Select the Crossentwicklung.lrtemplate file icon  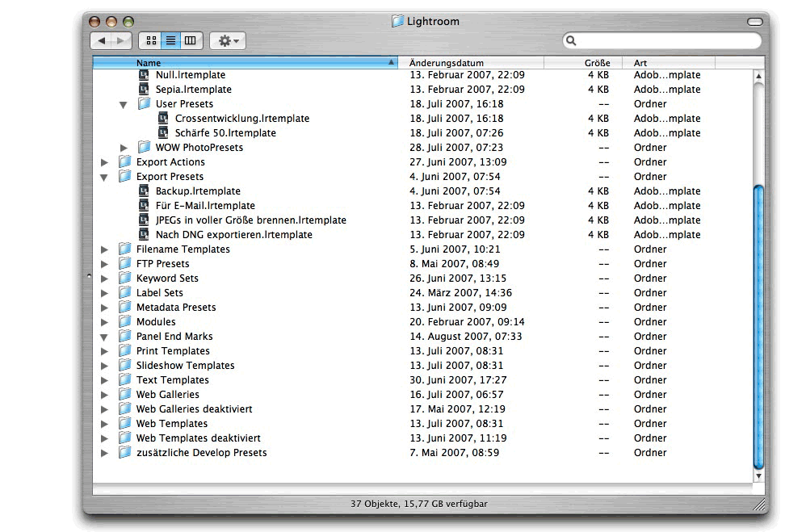[x=163, y=118]
